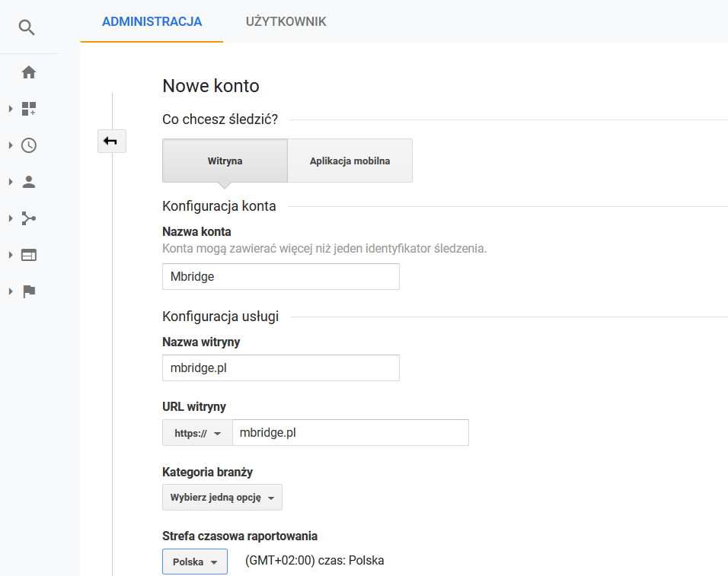Open the Wybierz jedną opcję dropdown
728x576 pixels.
coord(222,497)
